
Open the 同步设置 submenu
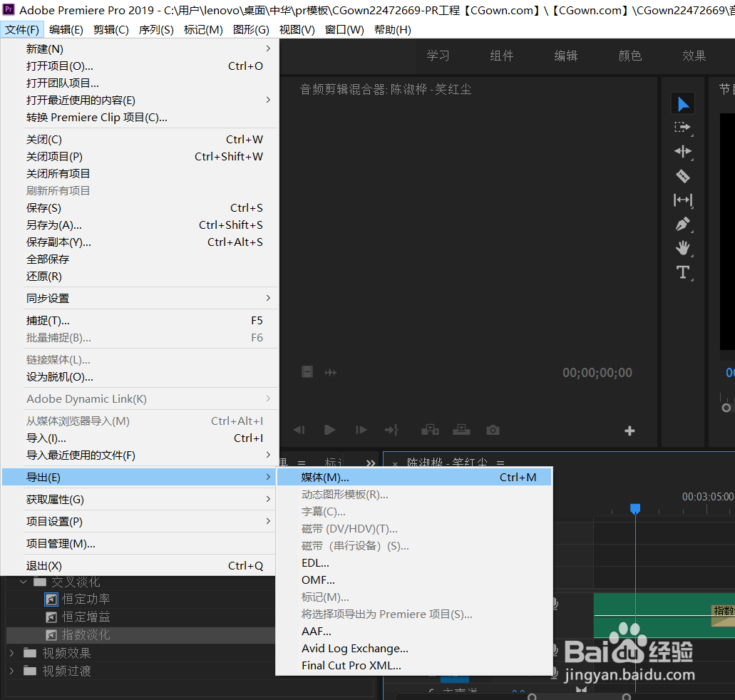pos(140,298)
